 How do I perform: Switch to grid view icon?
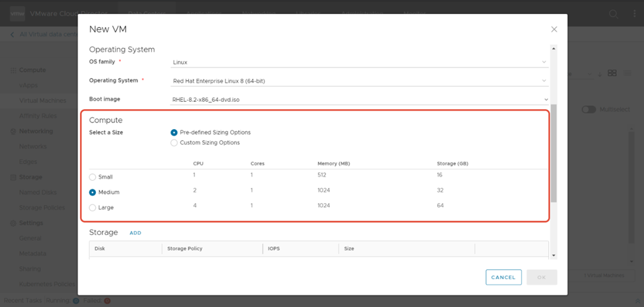(612, 73)
